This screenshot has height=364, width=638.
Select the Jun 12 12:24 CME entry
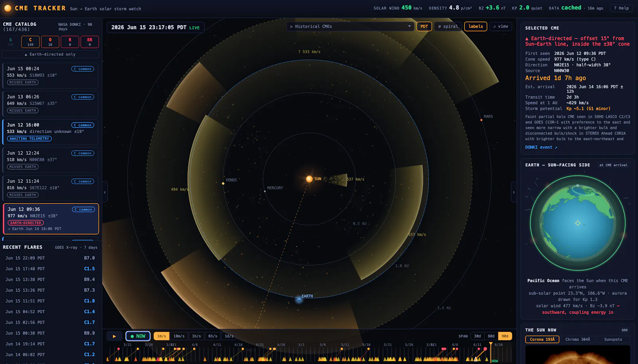click(50, 160)
